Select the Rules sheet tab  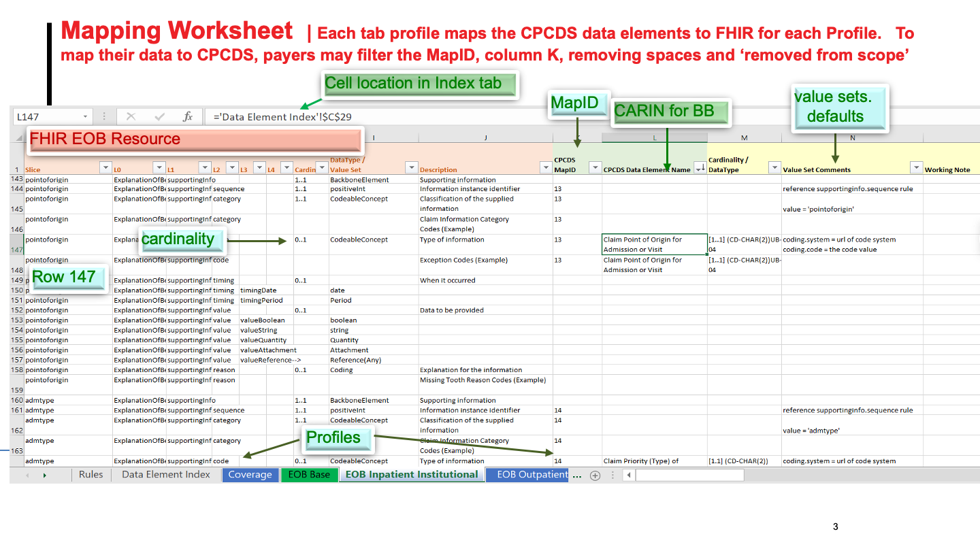tap(91, 475)
